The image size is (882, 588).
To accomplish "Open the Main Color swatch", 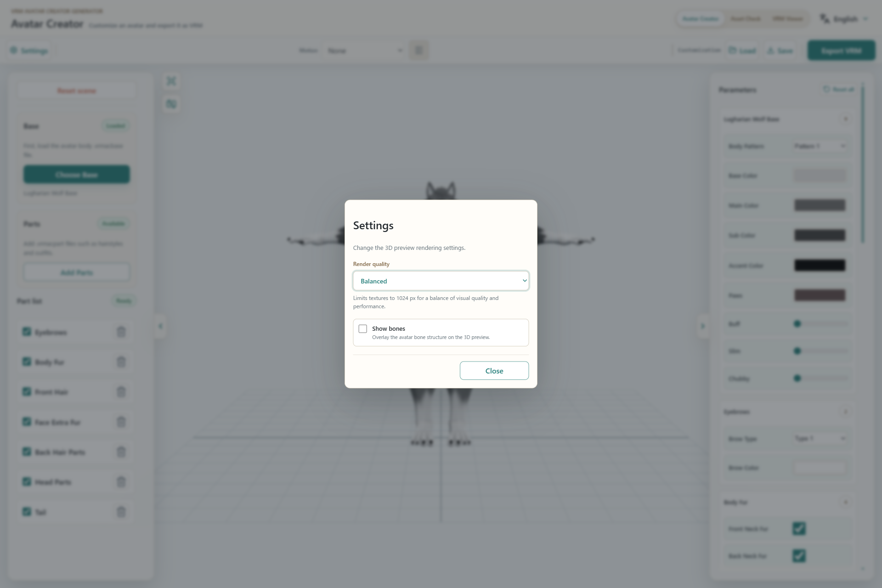I will click(820, 205).
